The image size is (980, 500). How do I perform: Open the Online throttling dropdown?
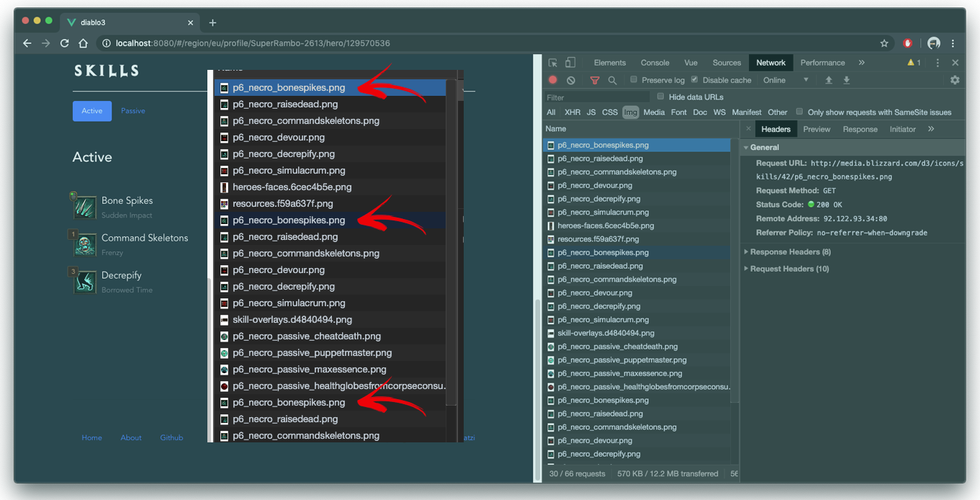(786, 80)
